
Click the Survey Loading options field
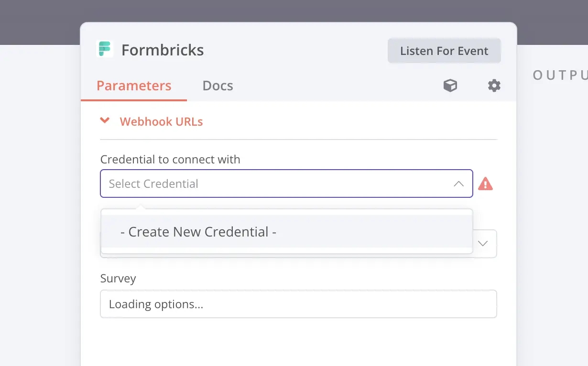point(298,304)
